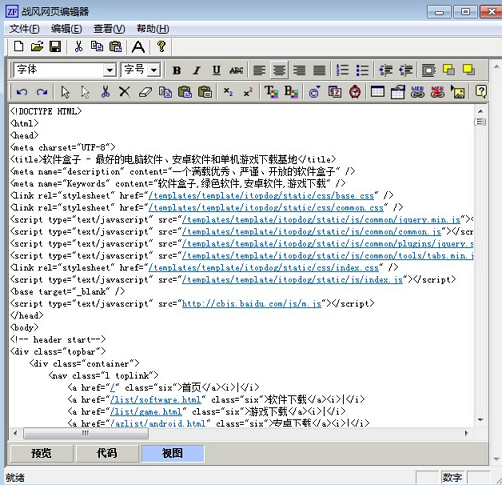Create a new file with the blank page icon
The height and width of the screenshot is (485, 502).
(18, 46)
